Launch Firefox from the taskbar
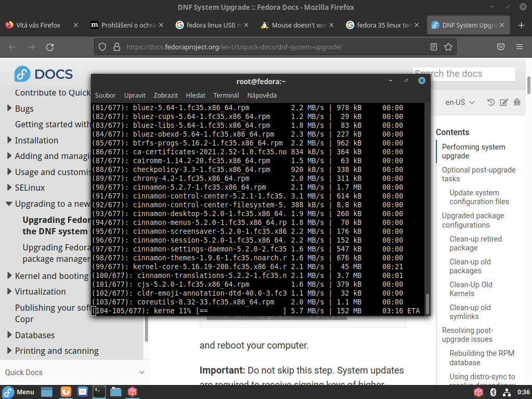The width and height of the screenshot is (532, 399). pos(66,392)
